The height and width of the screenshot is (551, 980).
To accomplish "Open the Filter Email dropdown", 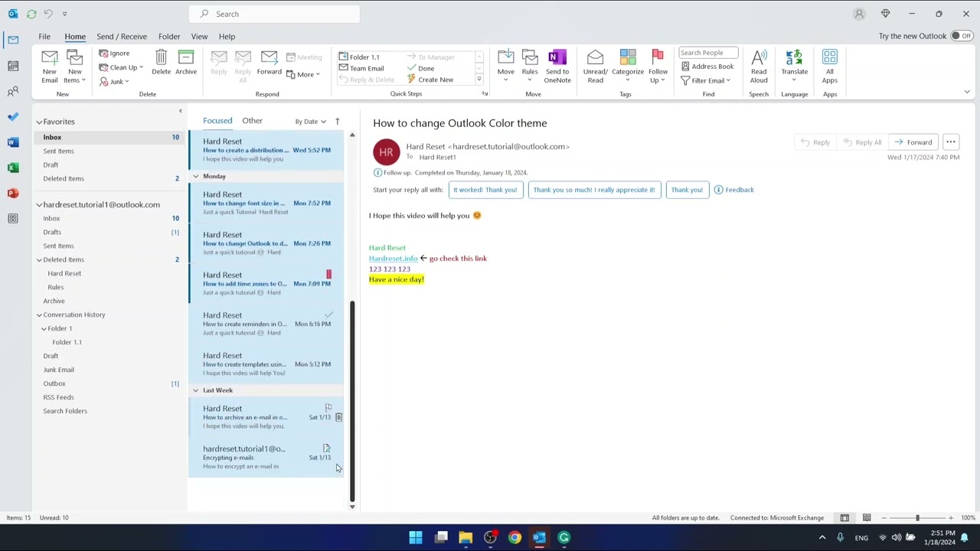I will point(705,80).
